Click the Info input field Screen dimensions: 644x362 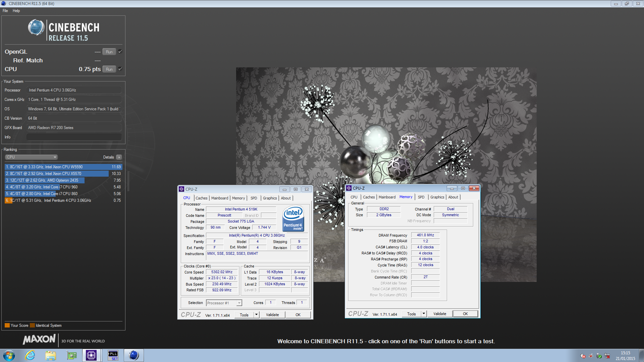74,137
